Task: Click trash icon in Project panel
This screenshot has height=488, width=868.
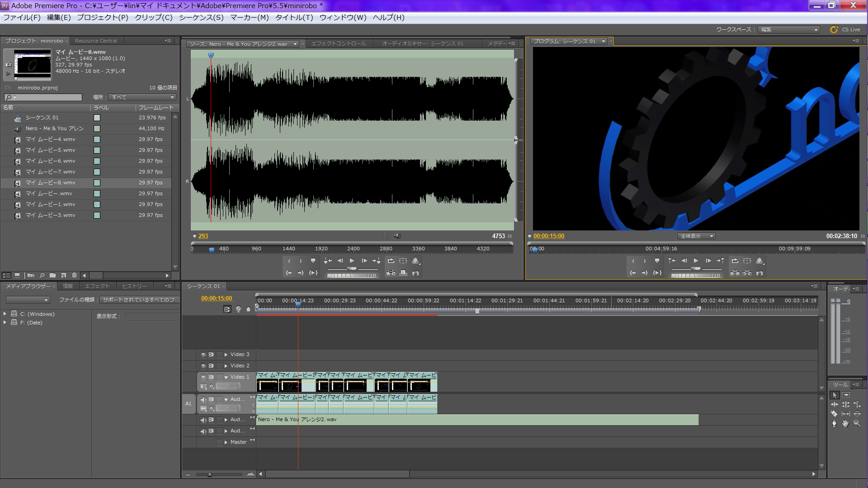Action: 75,275
